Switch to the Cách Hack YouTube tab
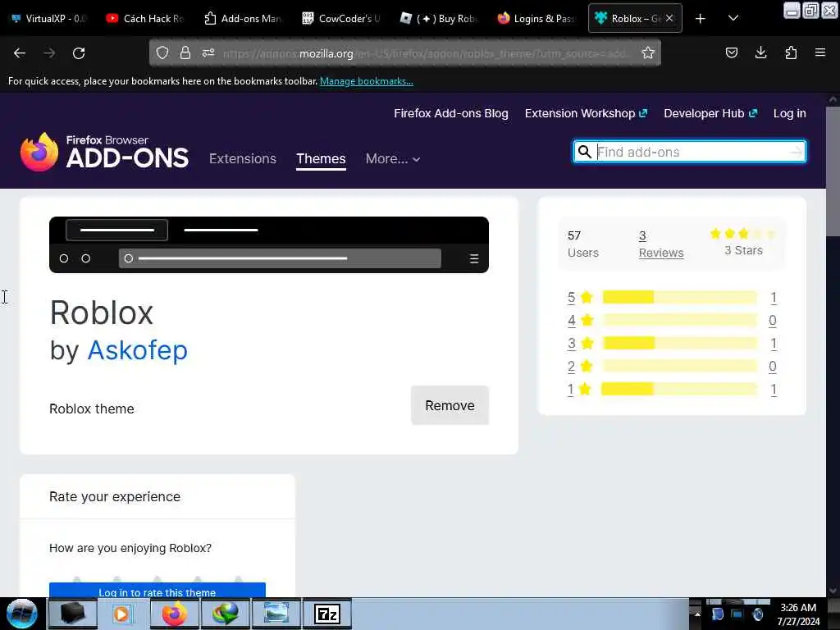This screenshot has width=840, height=630. 145,19
